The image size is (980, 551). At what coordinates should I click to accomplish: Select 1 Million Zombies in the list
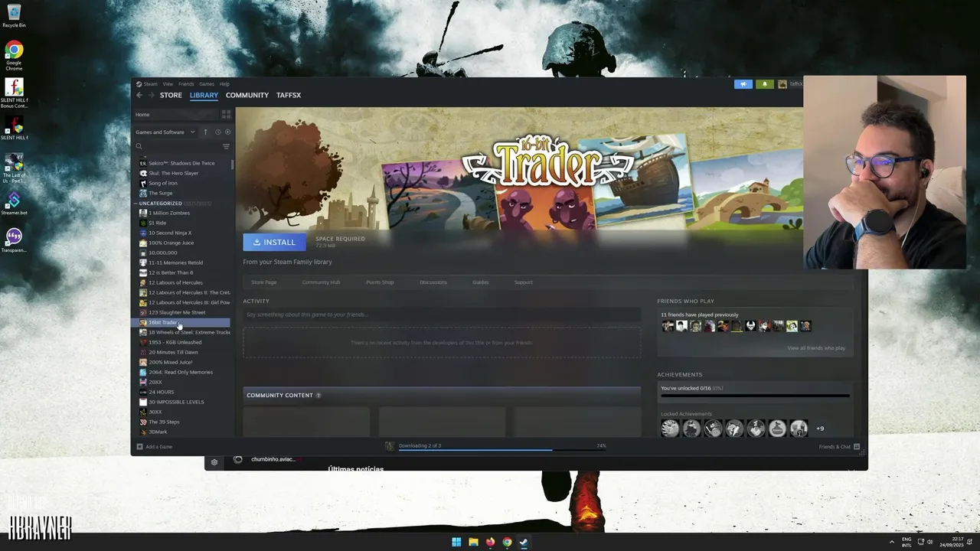tap(169, 213)
